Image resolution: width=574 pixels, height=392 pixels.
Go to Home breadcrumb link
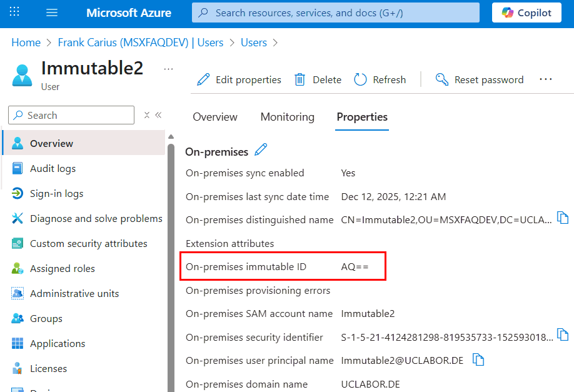coord(26,43)
